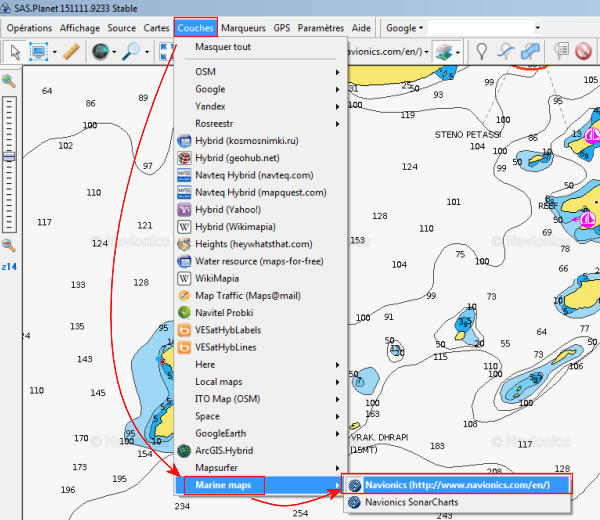Select the arrow pointer tool
The width and height of the screenshot is (600, 520).
click(15, 52)
